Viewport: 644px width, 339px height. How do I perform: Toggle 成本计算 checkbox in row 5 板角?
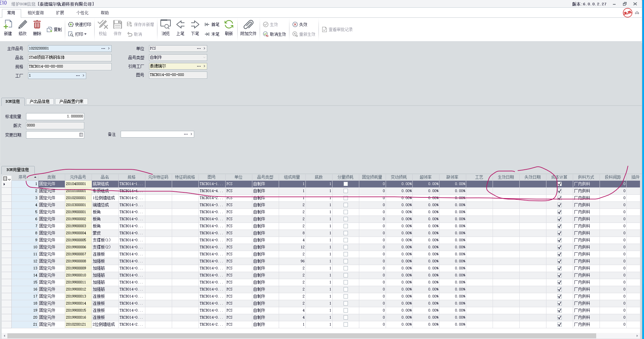click(x=559, y=212)
